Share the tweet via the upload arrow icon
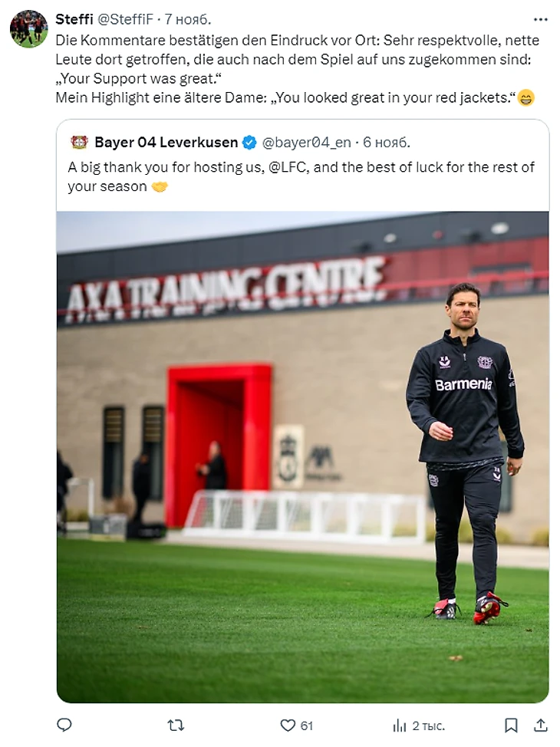The image size is (560, 747). coord(541,725)
